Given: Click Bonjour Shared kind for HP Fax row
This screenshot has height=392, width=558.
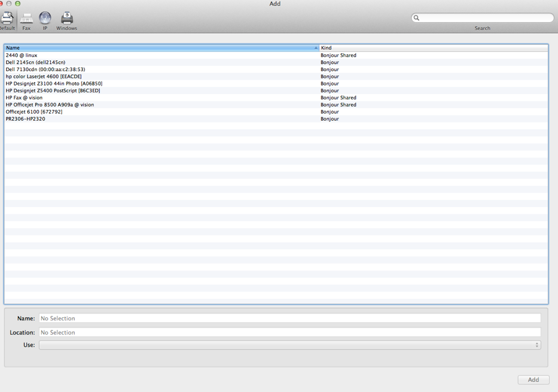Looking at the screenshot, I should (339, 97).
